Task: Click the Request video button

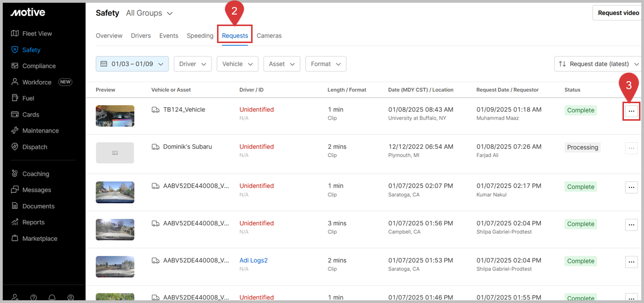Action: pos(618,13)
